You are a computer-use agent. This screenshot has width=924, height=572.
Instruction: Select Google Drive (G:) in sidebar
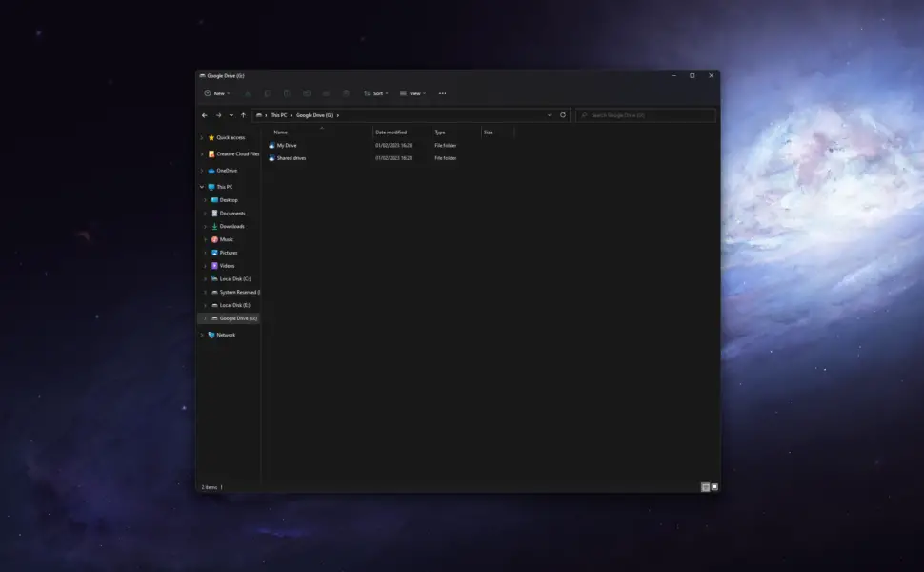coord(238,318)
